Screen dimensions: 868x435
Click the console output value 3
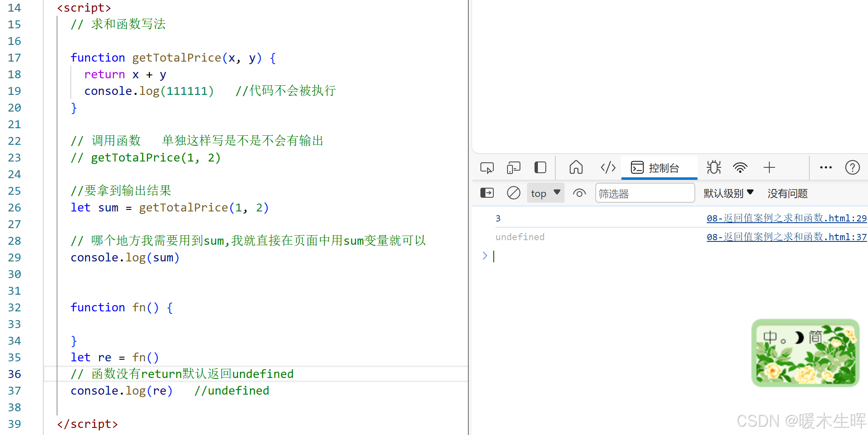pyautogui.click(x=498, y=218)
